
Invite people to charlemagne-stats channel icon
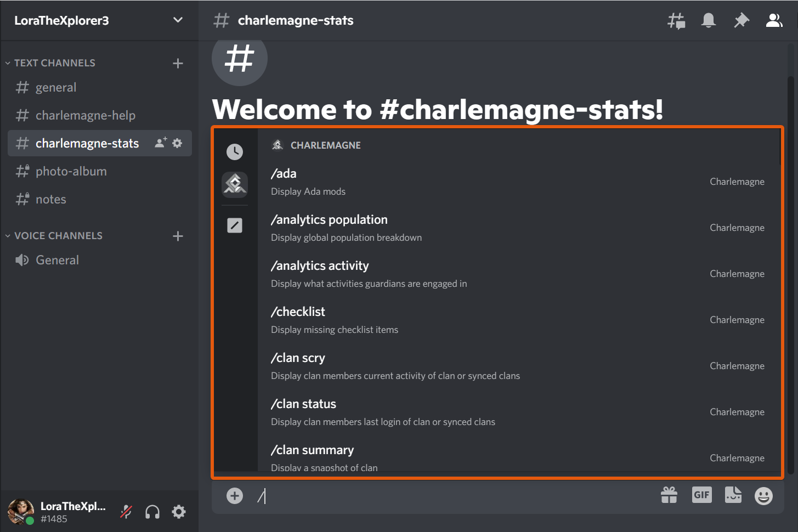pyautogui.click(x=161, y=143)
